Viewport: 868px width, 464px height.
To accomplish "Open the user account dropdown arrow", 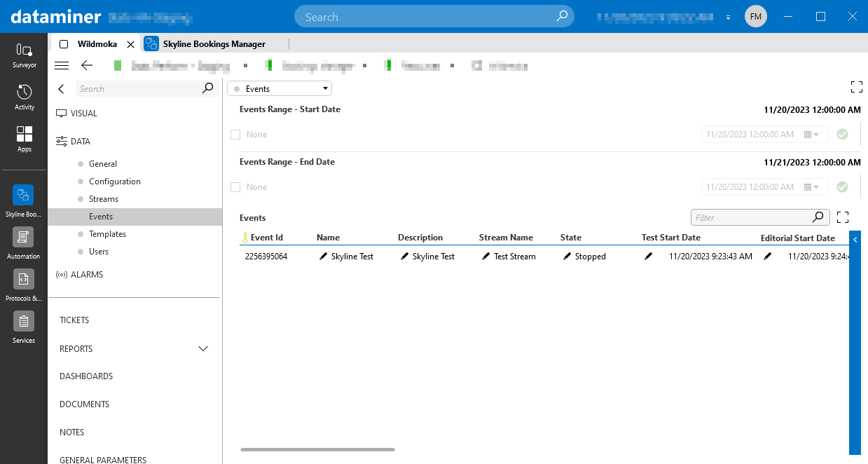I will point(729,17).
